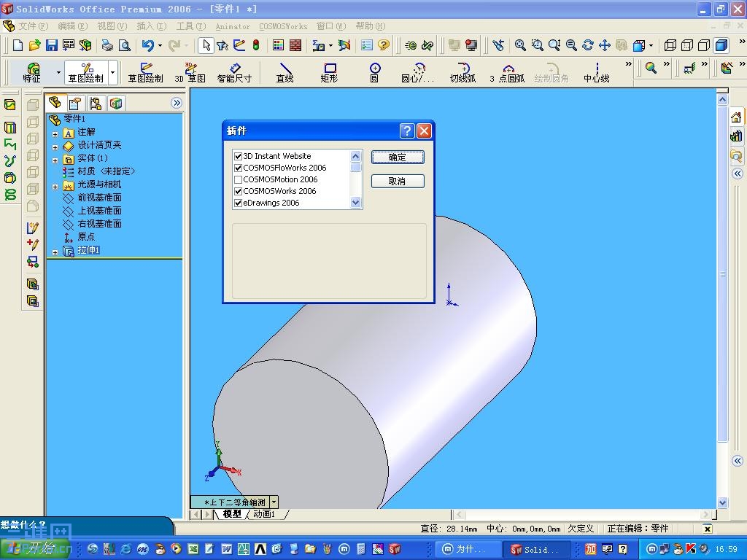Select the Tangent Arc tool (切线弧)

463,72
